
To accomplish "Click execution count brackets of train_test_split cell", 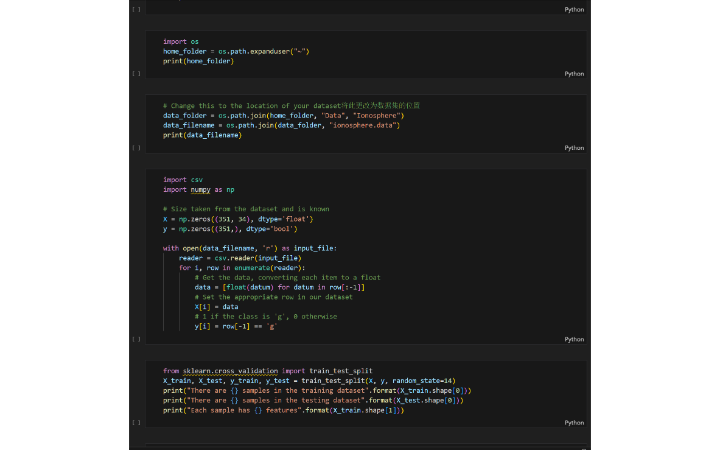I will 136,422.
